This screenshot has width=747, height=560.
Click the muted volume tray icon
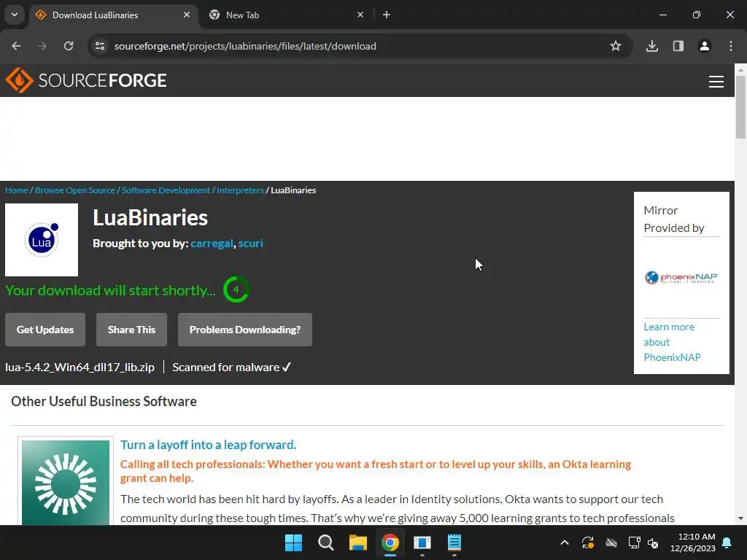(653, 542)
